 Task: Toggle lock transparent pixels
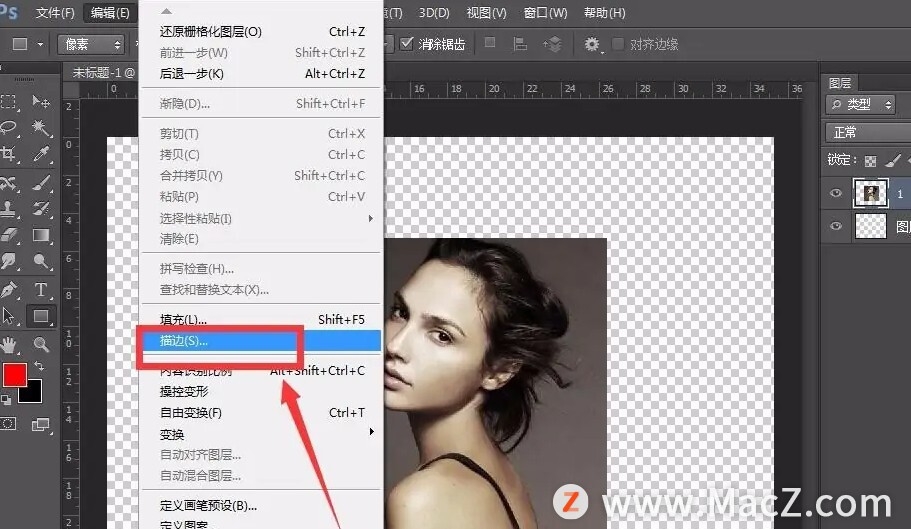point(870,161)
